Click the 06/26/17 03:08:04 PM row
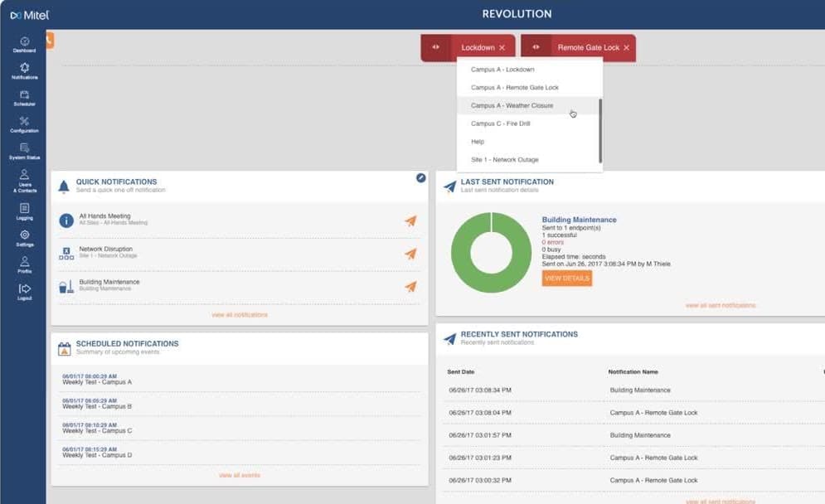Image resolution: width=825 pixels, height=504 pixels. coord(633,413)
